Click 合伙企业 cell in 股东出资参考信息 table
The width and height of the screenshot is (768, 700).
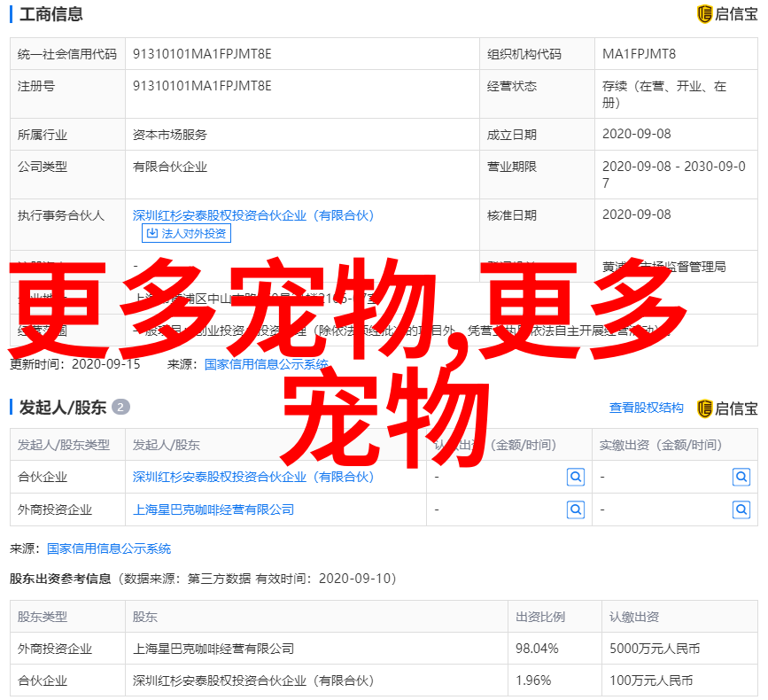pyautogui.click(x=67, y=681)
